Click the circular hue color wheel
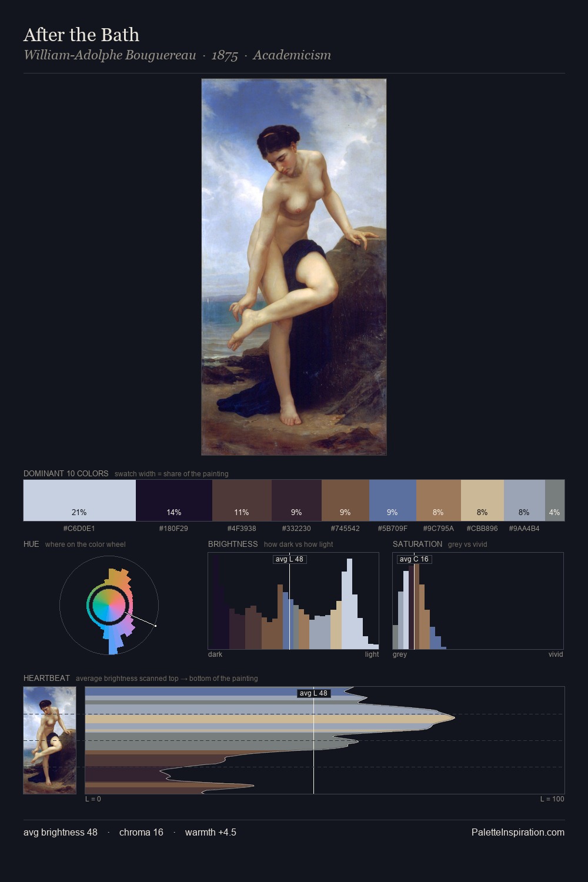The width and height of the screenshot is (588, 882). (x=109, y=606)
